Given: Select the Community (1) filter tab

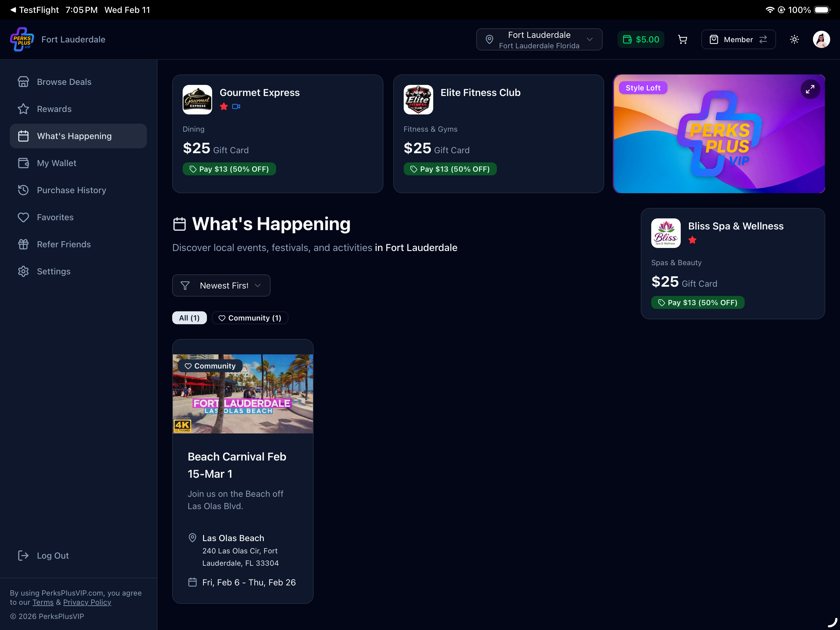Looking at the screenshot, I should point(250,318).
